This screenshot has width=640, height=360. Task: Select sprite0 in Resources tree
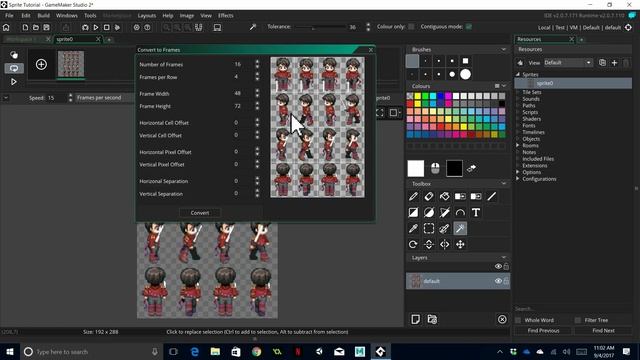tap(573, 83)
